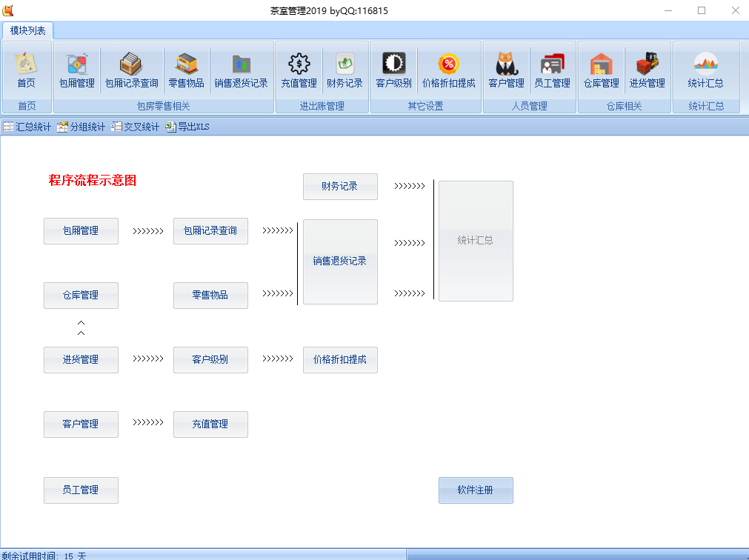Open 包厢记录查询 in the flowchart

tap(210, 230)
